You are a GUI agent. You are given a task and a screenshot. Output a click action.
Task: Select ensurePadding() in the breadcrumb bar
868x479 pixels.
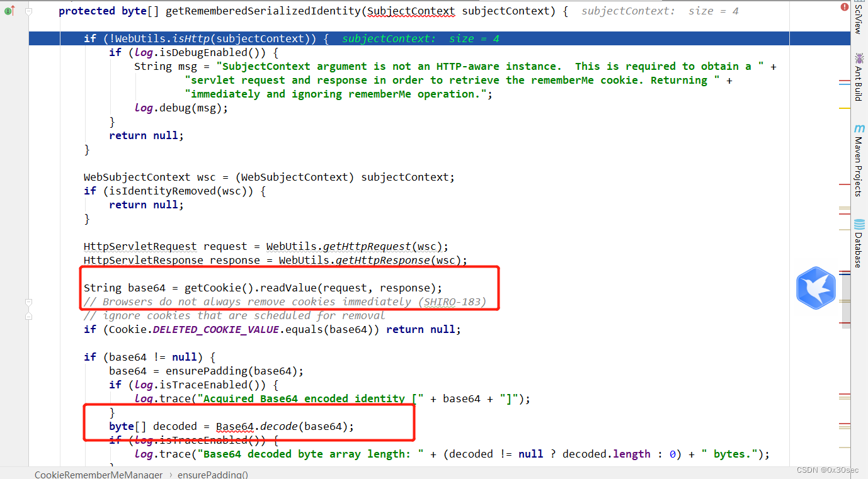click(x=213, y=475)
